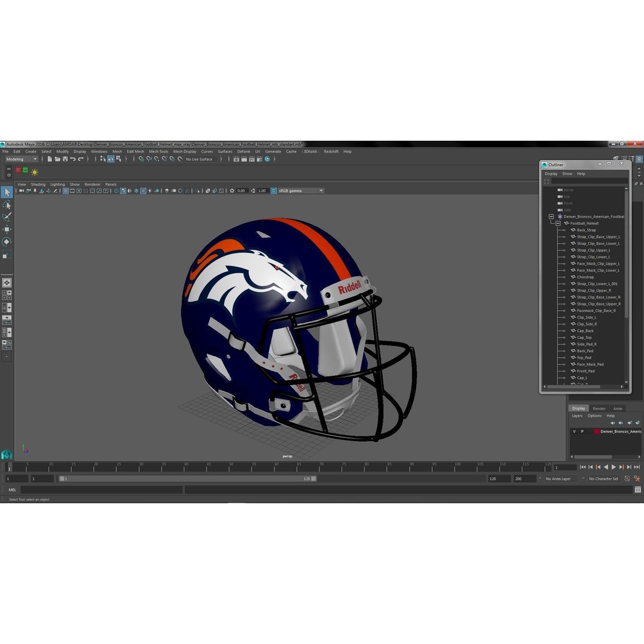Click the Undo arrow icon
This screenshot has height=644, width=644.
[73, 159]
